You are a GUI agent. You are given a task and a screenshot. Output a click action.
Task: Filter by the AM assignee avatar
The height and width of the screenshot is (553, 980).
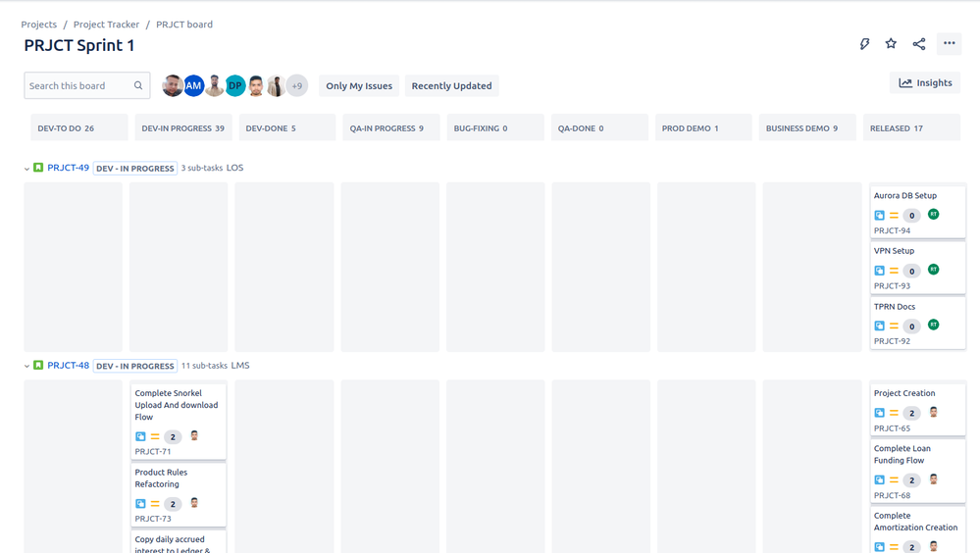click(194, 85)
